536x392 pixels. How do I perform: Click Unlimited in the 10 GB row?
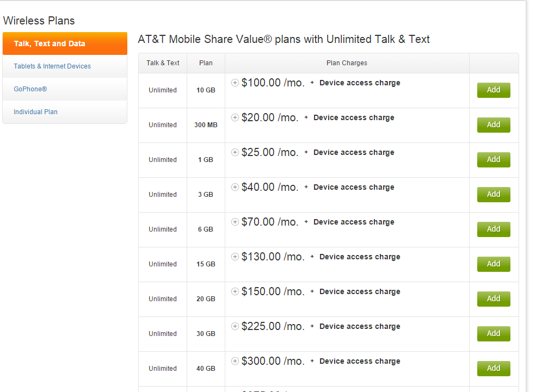163,90
